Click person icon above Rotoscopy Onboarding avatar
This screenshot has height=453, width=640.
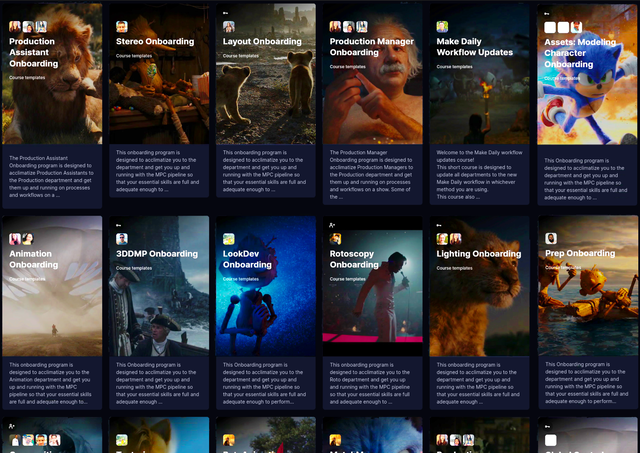point(332,225)
